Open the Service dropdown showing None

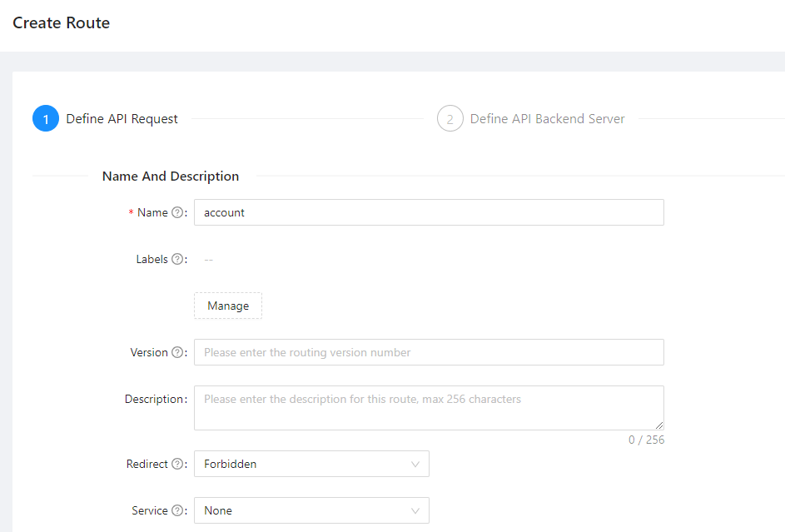click(x=311, y=511)
